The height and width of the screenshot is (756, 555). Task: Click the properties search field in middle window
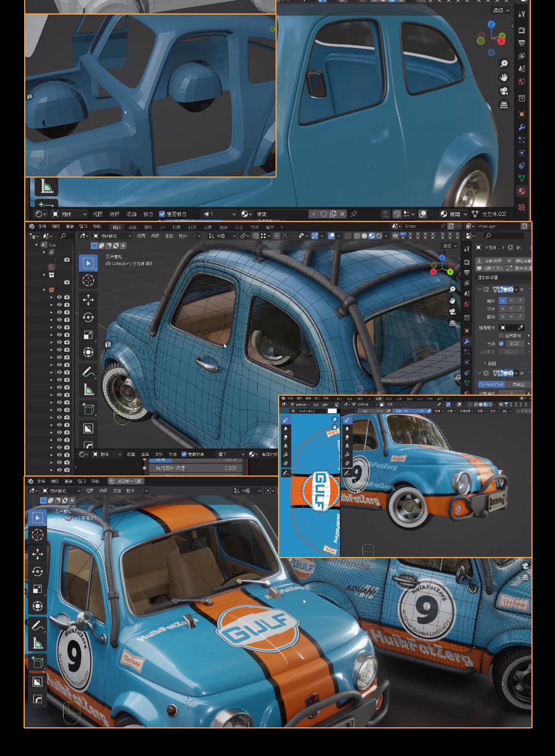click(504, 236)
